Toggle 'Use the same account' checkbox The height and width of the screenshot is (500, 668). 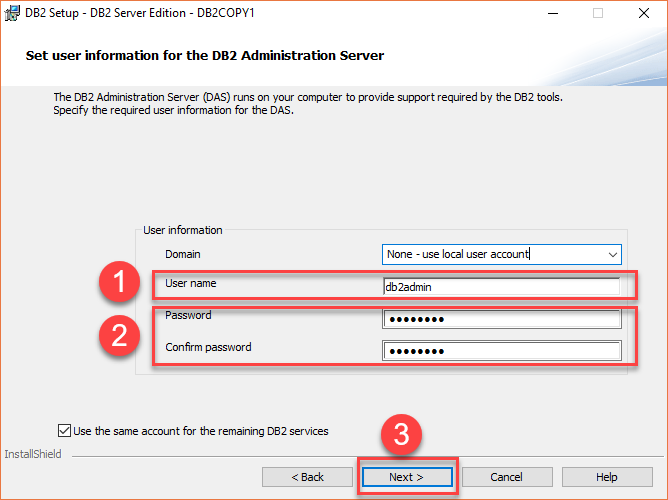coord(64,431)
